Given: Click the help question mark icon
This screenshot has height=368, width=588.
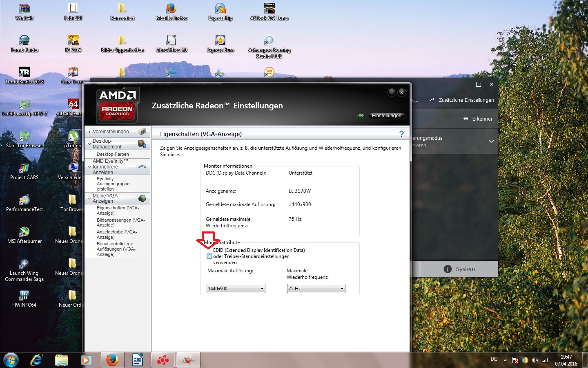Looking at the screenshot, I should (401, 134).
